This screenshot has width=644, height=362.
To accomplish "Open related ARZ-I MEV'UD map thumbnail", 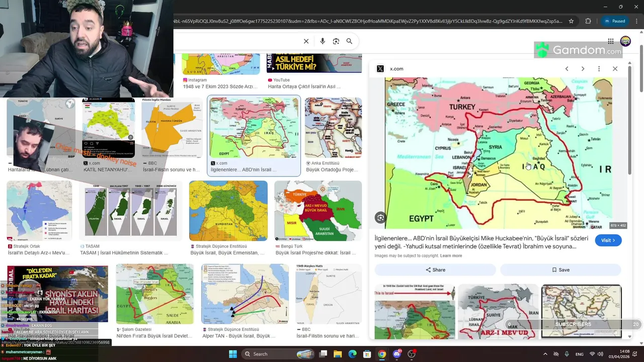I will [x=498, y=311].
